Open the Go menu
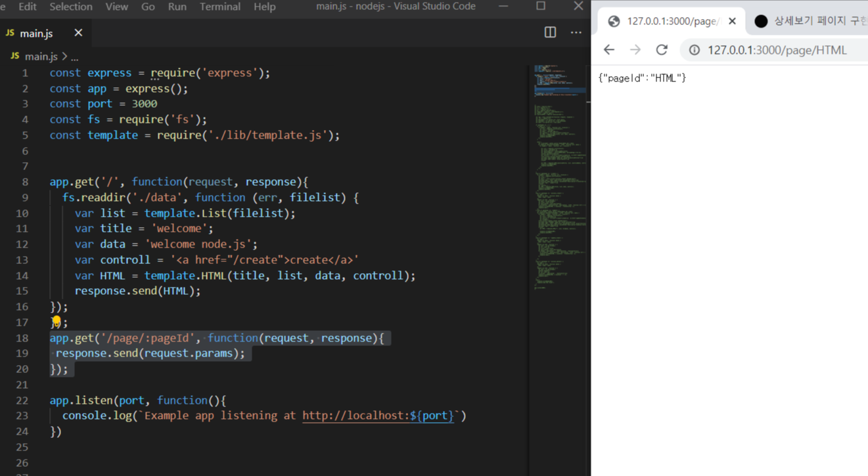This screenshot has height=476, width=868. pyautogui.click(x=148, y=7)
